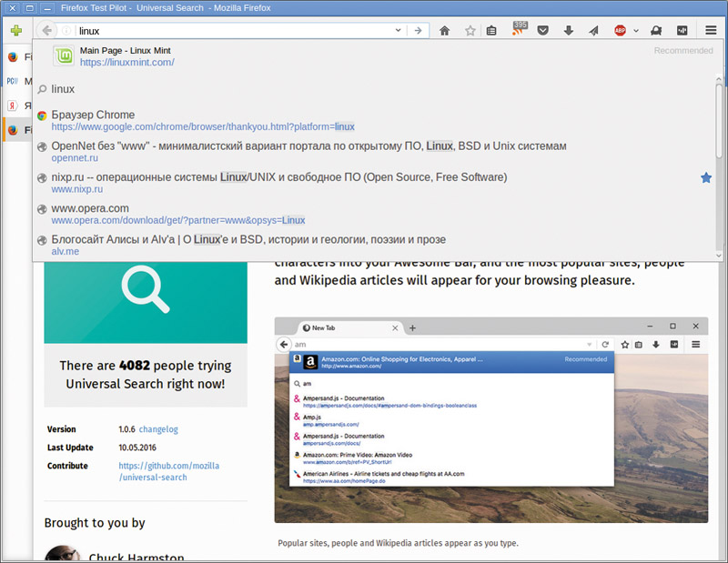
Task: Click the globe icon of OpenNet result
Action: click(42, 147)
